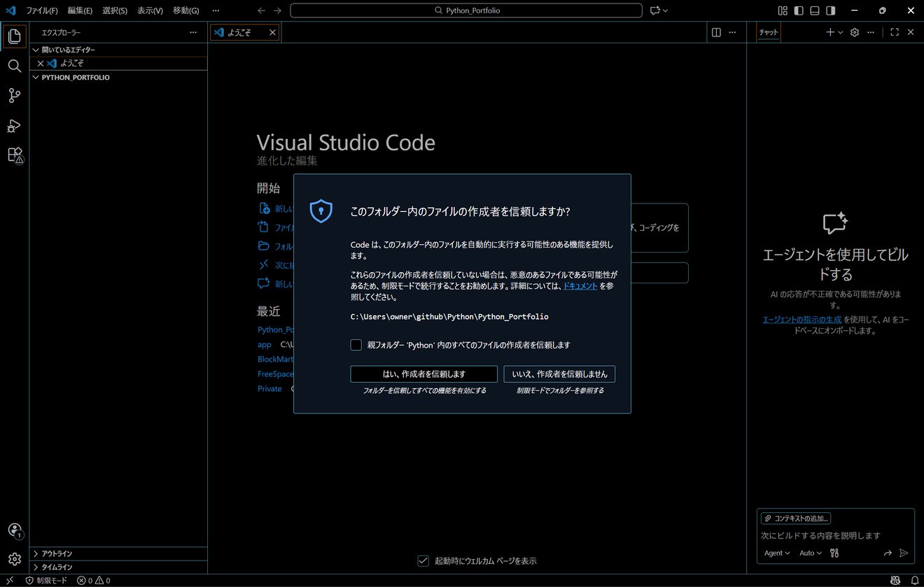Open the Source Control view
The width and height of the screenshot is (924, 587).
pos(14,96)
